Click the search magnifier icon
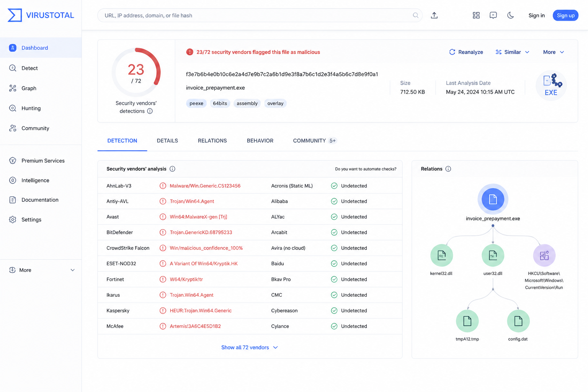The width and height of the screenshot is (588, 392). tap(415, 15)
